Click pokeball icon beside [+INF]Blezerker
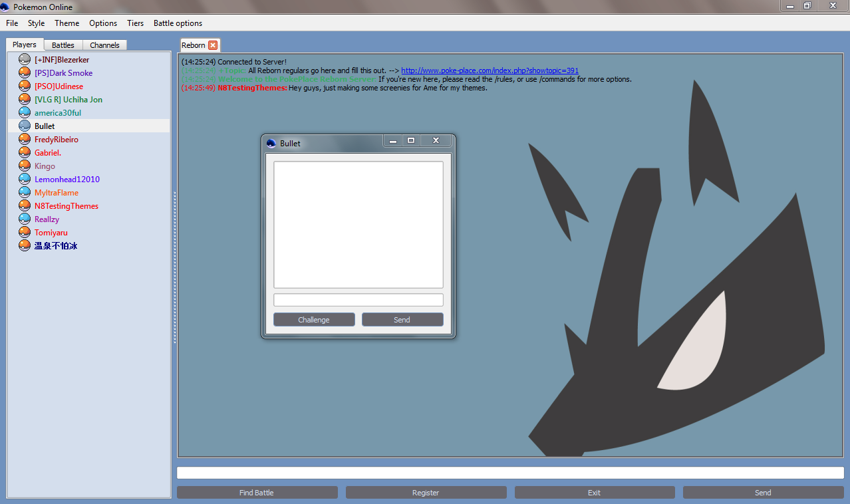This screenshot has width=850, height=504. pyautogui.click(x=25, y=59)
